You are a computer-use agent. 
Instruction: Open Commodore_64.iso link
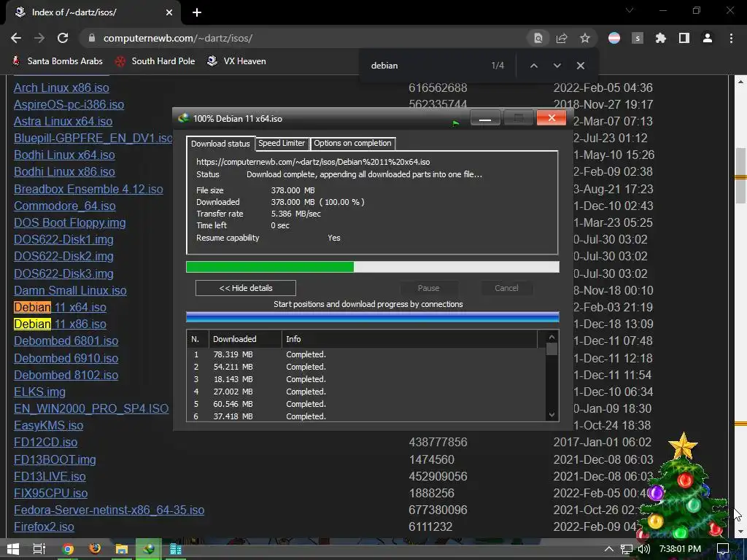click(65, 206)
